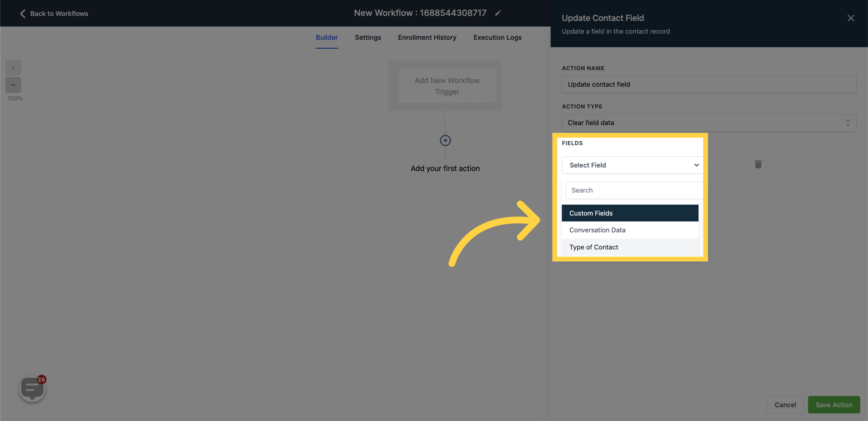Click the 100% zoom level text
868x421 pixels.
pyautogui.click(x=15, y=98)
